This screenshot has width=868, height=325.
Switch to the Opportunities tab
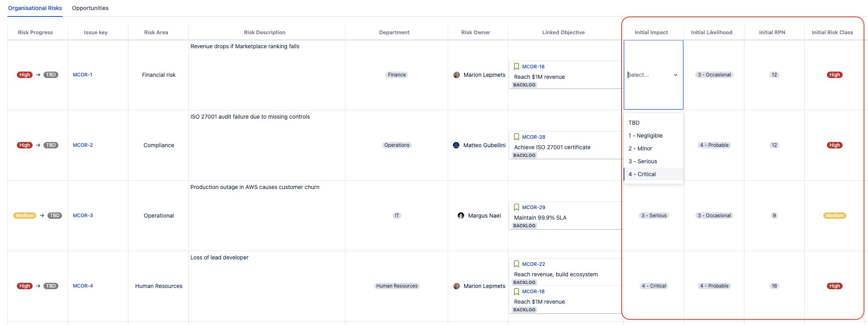[90, 8]
